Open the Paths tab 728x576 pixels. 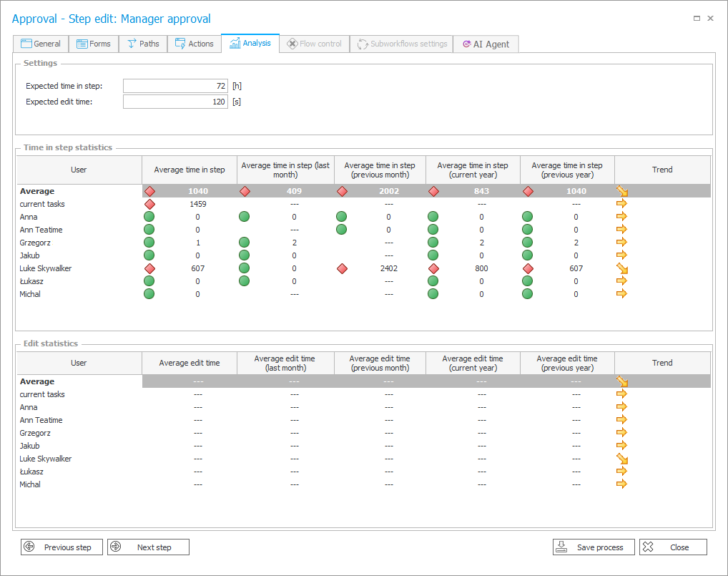pyautogui.click(x=143, y=44)
